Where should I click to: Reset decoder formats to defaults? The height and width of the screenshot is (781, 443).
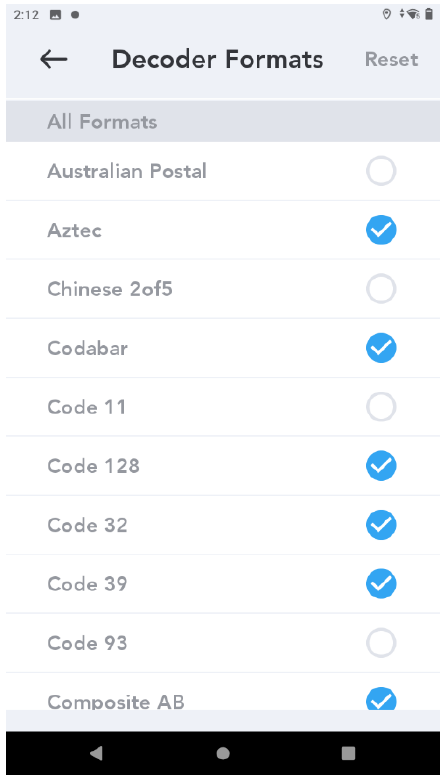click(391, 59)
